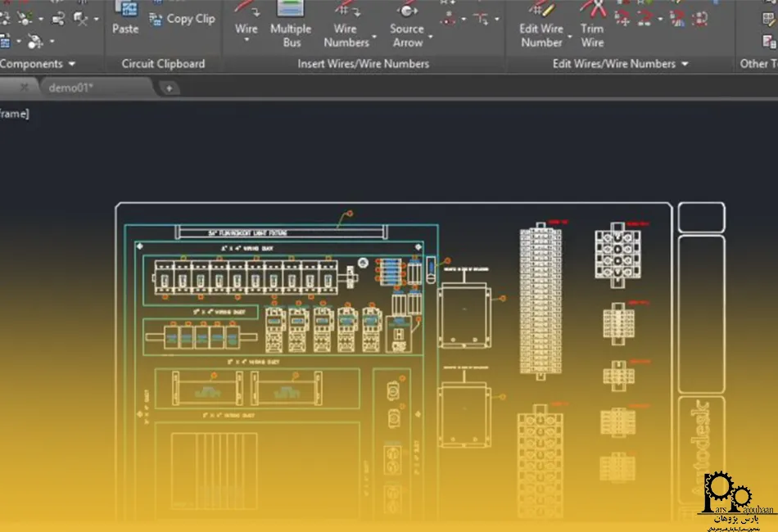Click the Source Arrow tool

pyautogui.click(x=407, y=11)
